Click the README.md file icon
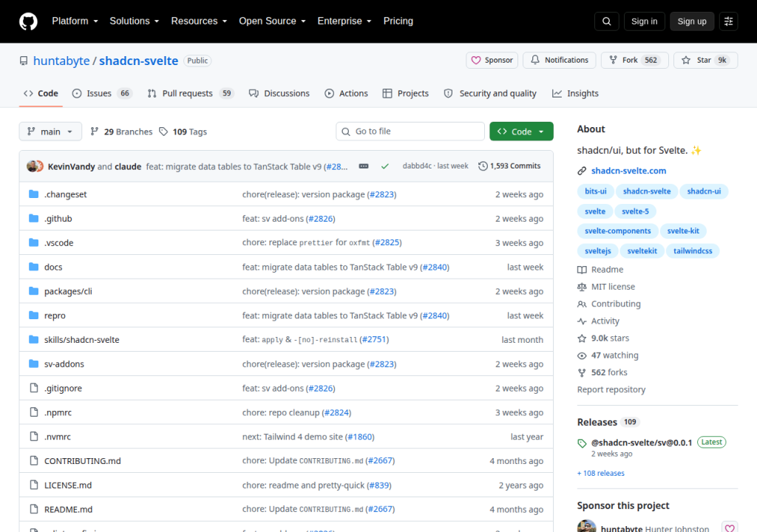Image resolution: width=757 pixels, height=532 pixels. pyautogui.click(x=34, y=509)
